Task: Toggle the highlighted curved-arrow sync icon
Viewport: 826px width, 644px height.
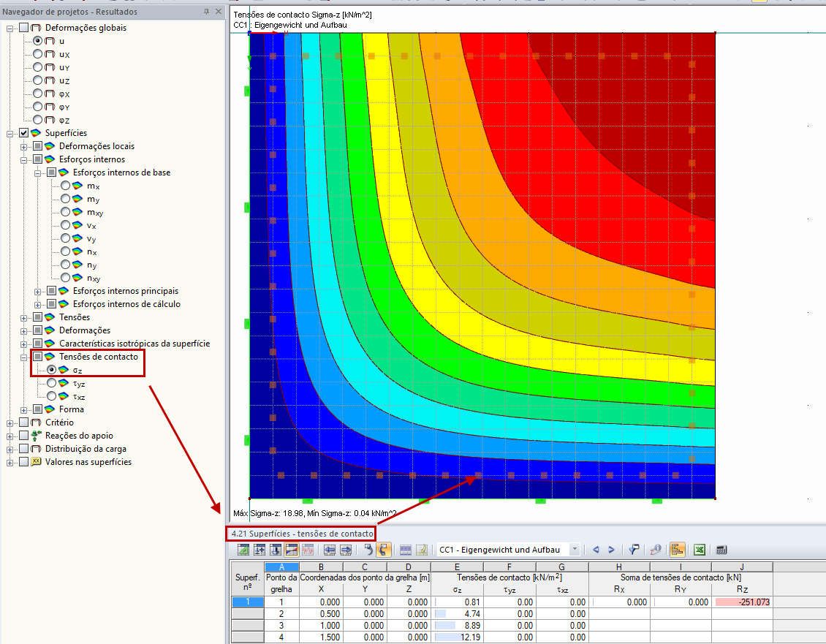Action: pyautogui.click(x=384, y=550)
